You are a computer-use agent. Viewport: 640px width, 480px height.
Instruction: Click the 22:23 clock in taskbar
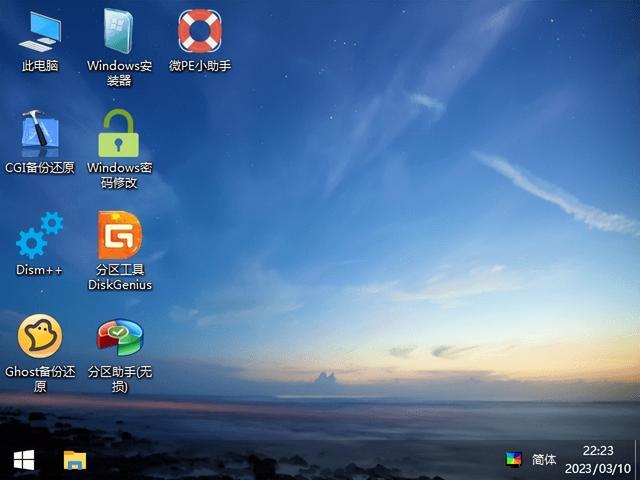(x=598, y=451)
